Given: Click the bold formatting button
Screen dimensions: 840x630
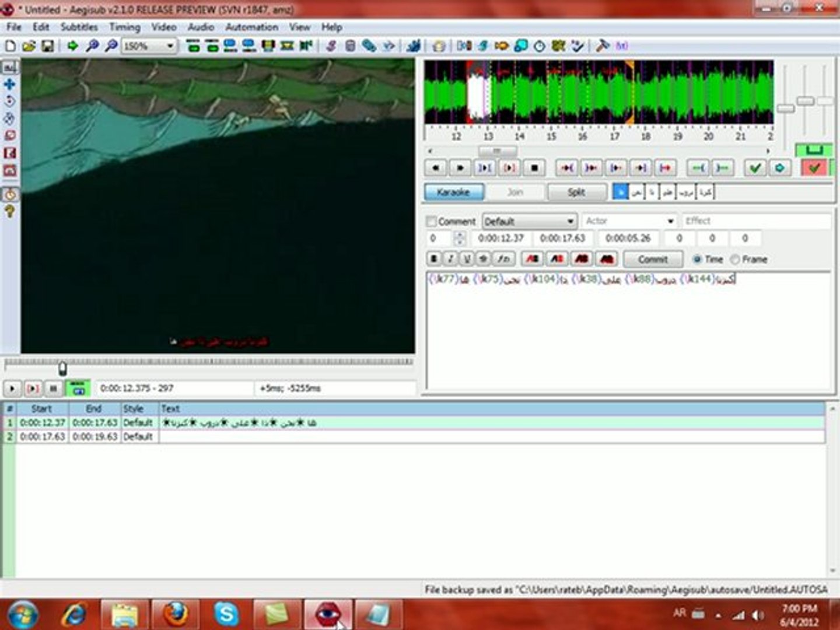Looking at the screenshot, I should (433, 259).
